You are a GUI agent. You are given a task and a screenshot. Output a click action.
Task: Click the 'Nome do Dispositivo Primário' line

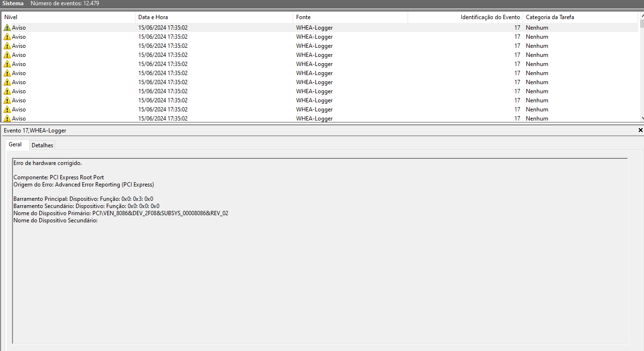pos(121,213)
